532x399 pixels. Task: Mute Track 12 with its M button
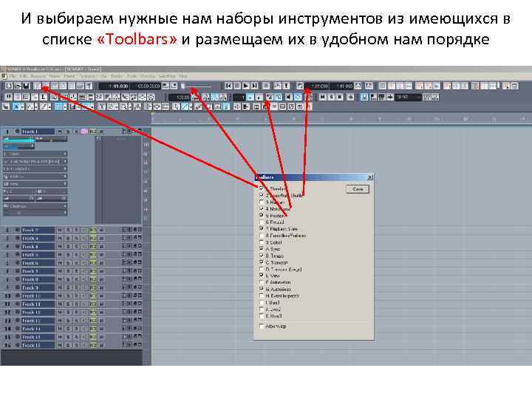60,313
